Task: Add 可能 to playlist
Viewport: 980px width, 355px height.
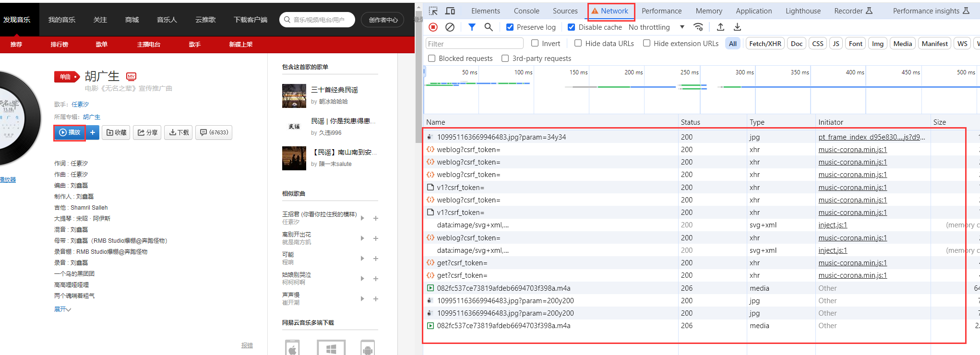Action: click(x=376, y=259)
